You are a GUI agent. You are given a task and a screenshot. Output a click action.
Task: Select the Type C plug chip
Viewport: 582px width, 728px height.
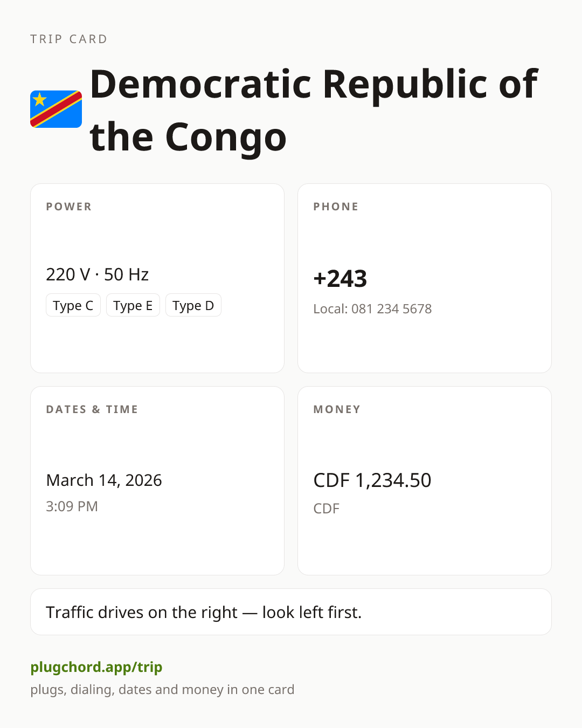[73, 305]
